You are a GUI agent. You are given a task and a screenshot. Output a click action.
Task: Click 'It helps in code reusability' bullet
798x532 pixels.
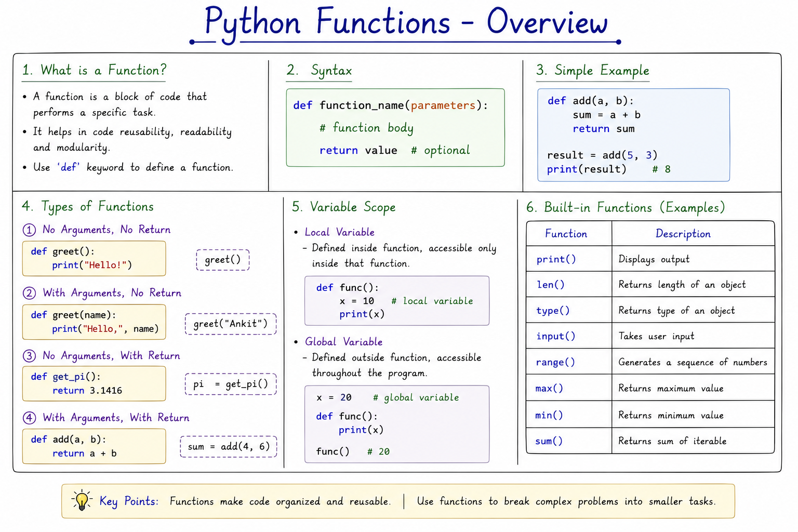[x=127, y=139]
